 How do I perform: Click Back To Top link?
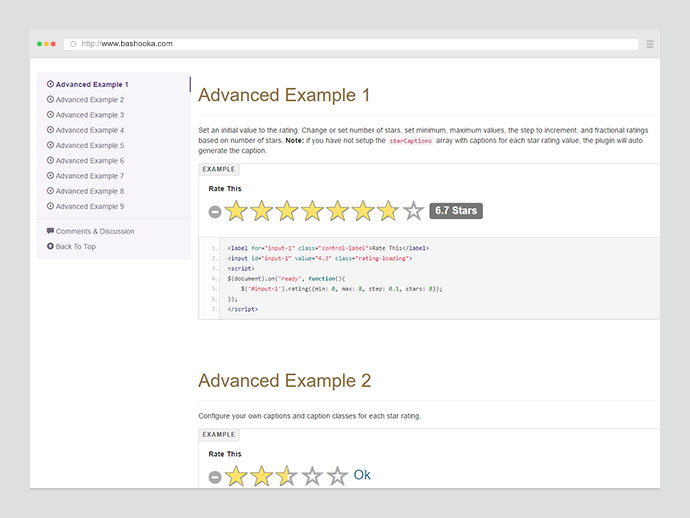[x=71, y=246]
